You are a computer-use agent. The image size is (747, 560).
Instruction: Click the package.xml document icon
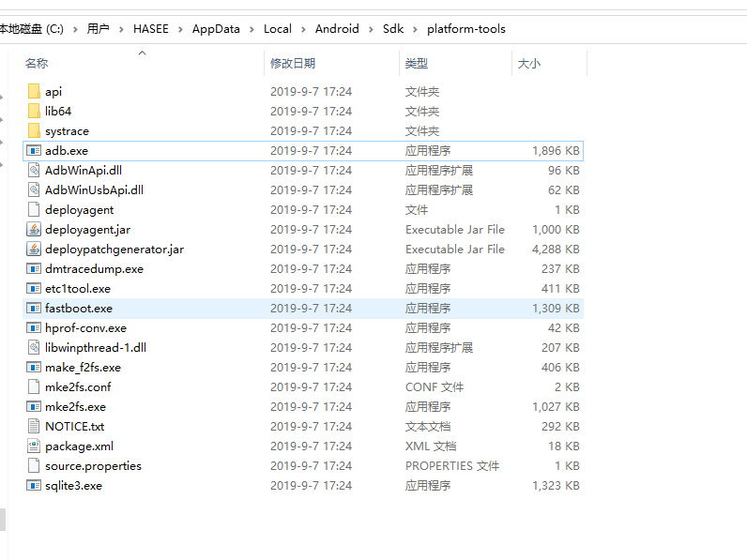pyautogui.click(x=34, y=446)
